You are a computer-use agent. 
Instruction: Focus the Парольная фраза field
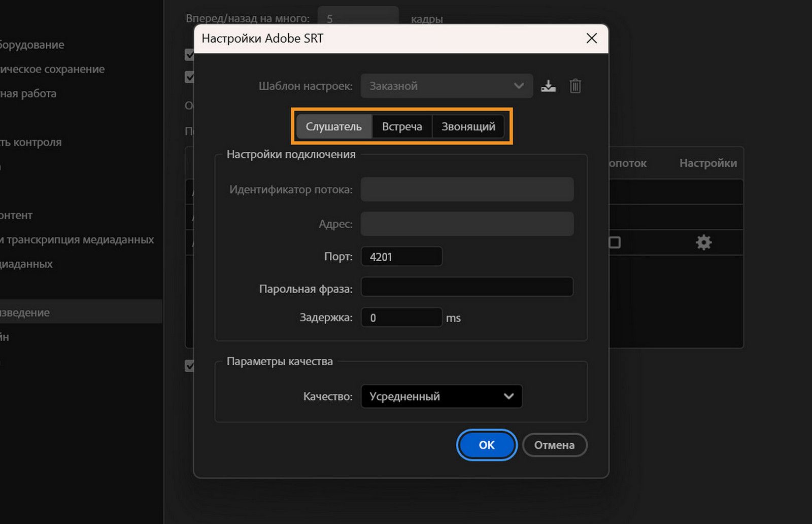point(467,287)
